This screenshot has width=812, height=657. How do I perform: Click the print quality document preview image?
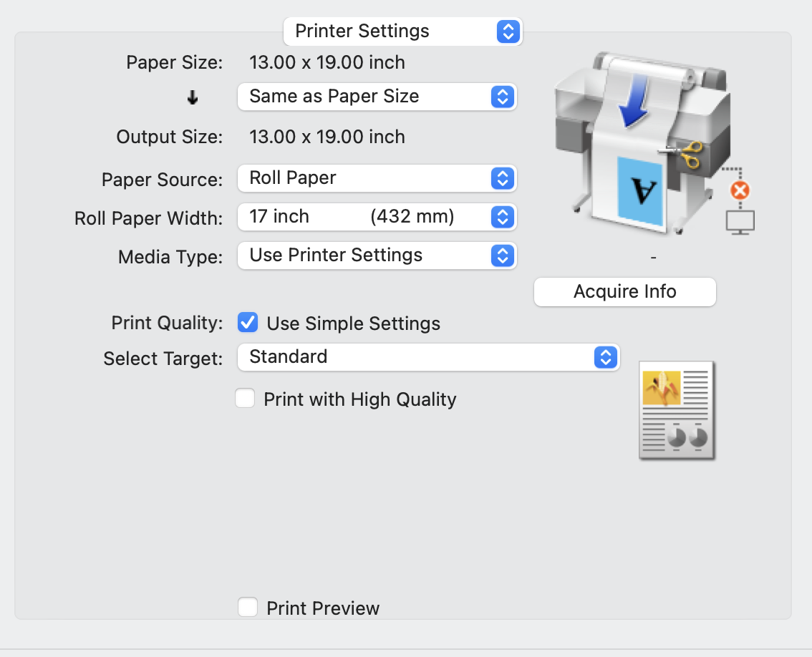tap(676, 410)
